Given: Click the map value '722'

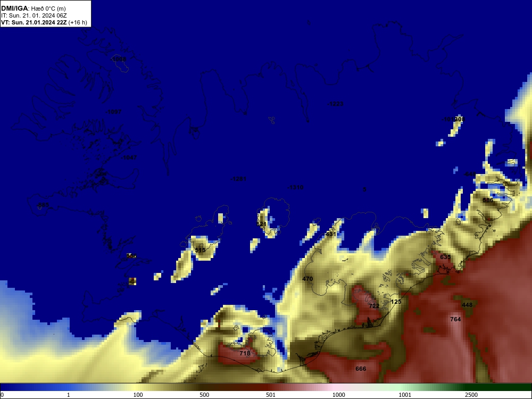Looking at the screenshot, I should click(374, 306).
